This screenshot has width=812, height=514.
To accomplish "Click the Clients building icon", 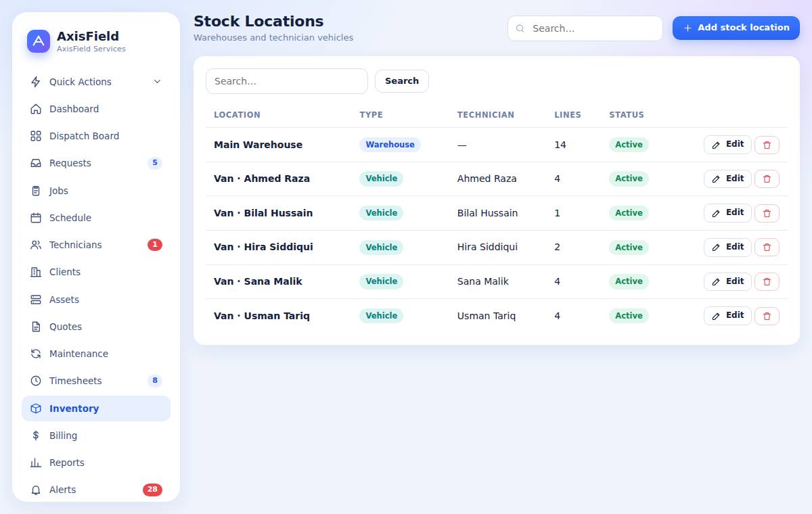I will coord(36,272).
